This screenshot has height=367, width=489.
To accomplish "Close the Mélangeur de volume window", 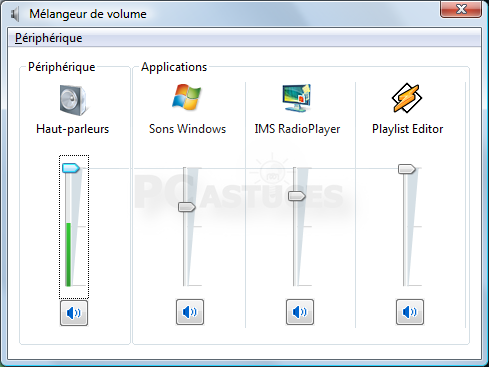I will point(461,9).
